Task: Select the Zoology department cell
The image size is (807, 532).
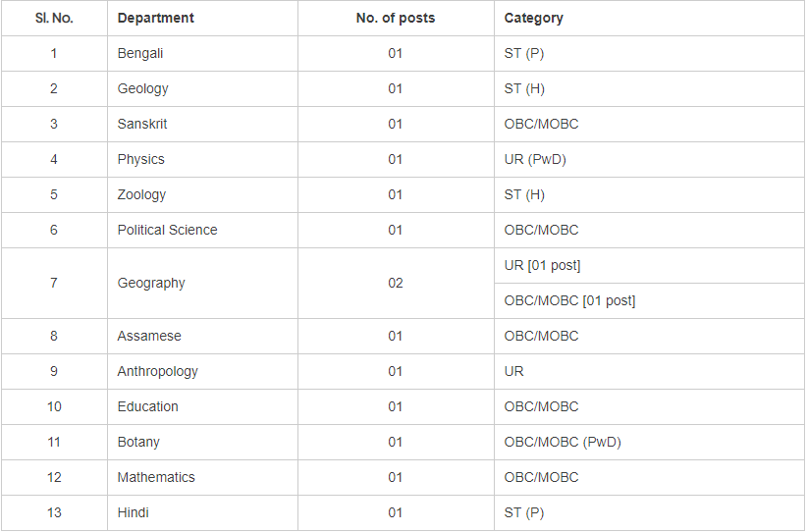Action: [141, 194]
